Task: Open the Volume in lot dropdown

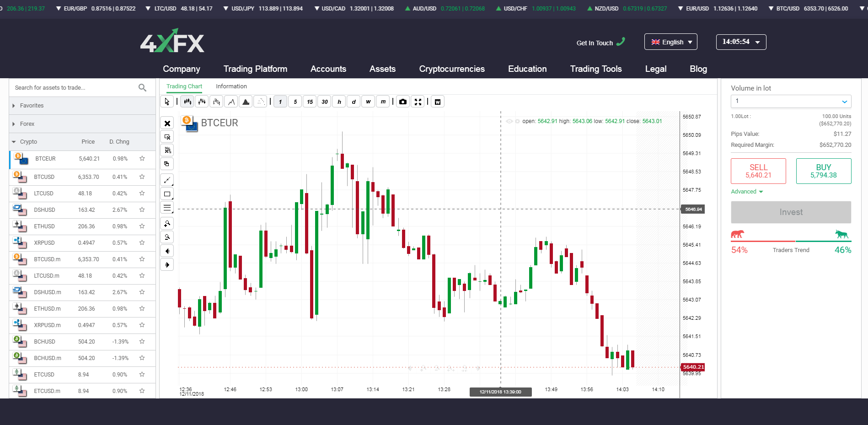Action: click(791, 101)
